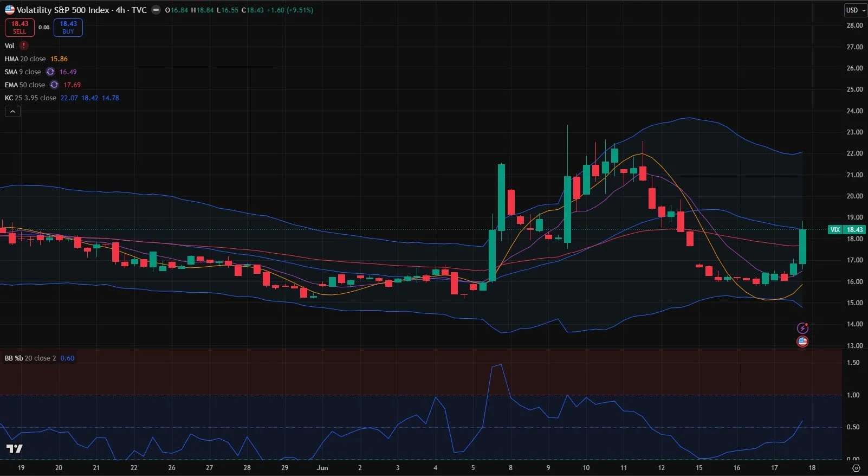Viewport: 868px width, 476px height.
Task: Open chart settings via the gear icon
Action: [856, 467]
